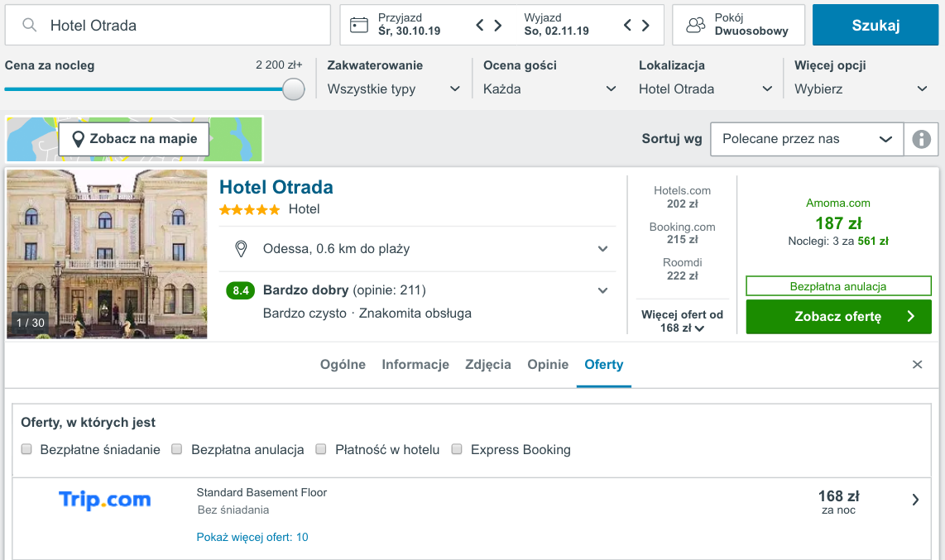Click the price per night slider handle
Screen dimensions: 945x560
(x=294, y=89)
